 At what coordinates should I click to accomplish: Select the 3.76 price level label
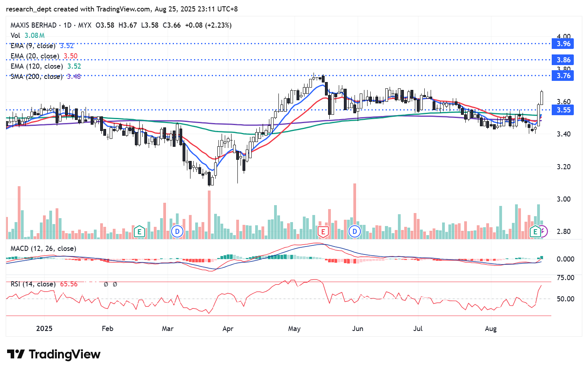pos(563,76)
